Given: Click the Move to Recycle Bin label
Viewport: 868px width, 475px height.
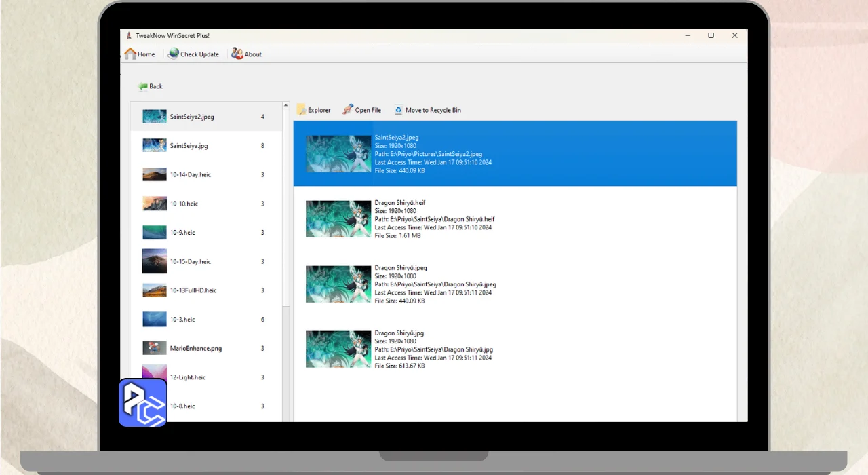Looking at the screenshot, I should tap(433, 110).
